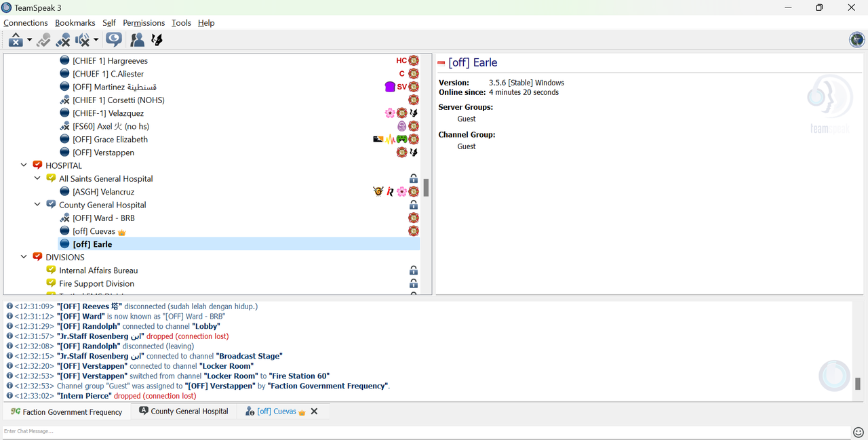Open the Self menu
Screen dimensions: 868x440
109,22
